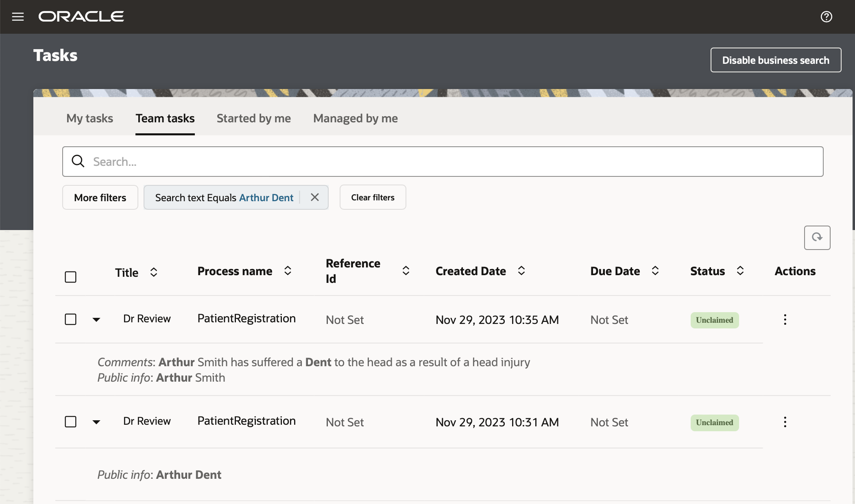The image size is (855, 504).
Task: Open actions menu for 10:35 AM task
Action: point(785,319)
